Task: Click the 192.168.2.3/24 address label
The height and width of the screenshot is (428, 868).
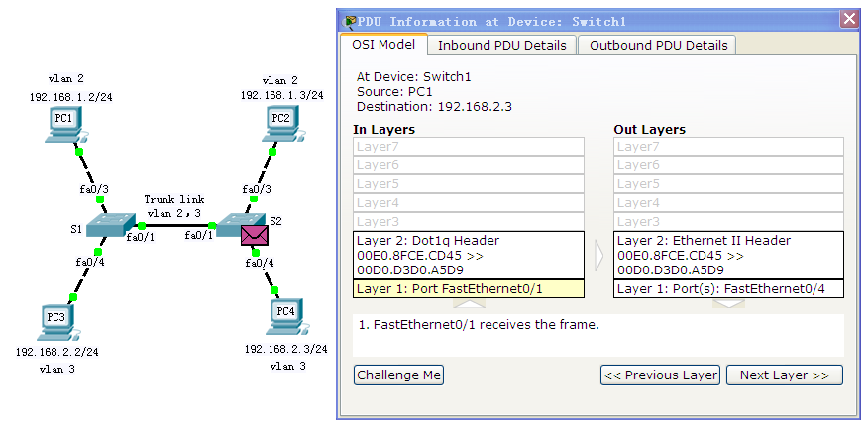Action: [286, 350]
